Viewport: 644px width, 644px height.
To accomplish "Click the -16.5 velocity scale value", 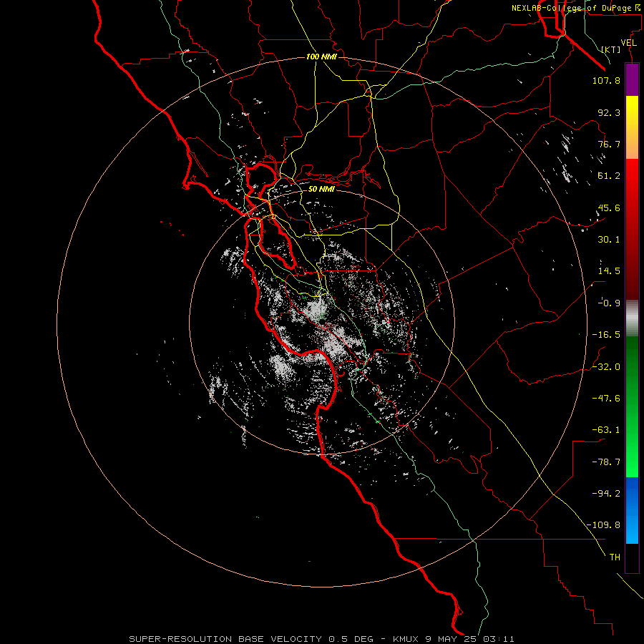I will (x=606, y=335).
